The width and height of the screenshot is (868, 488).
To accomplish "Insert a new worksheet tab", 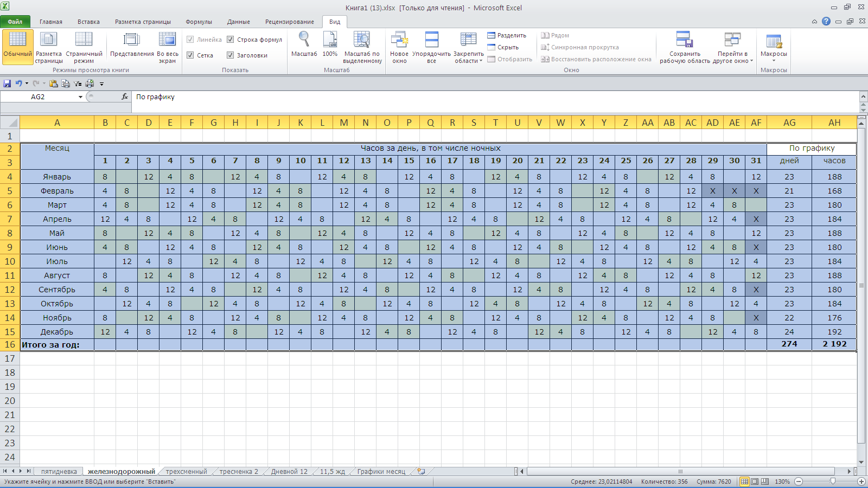I will click(421, 472).
